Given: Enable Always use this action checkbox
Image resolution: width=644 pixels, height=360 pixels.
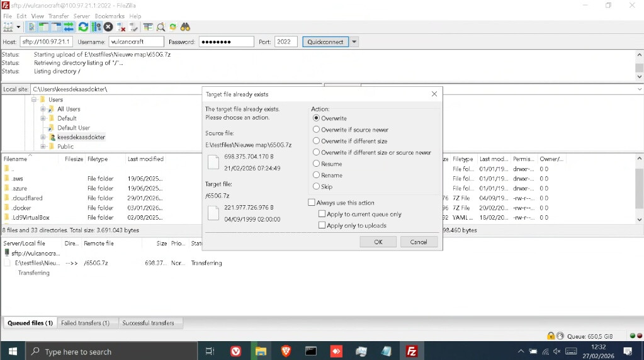Looking at the screenshot, I should click(312, 203).
